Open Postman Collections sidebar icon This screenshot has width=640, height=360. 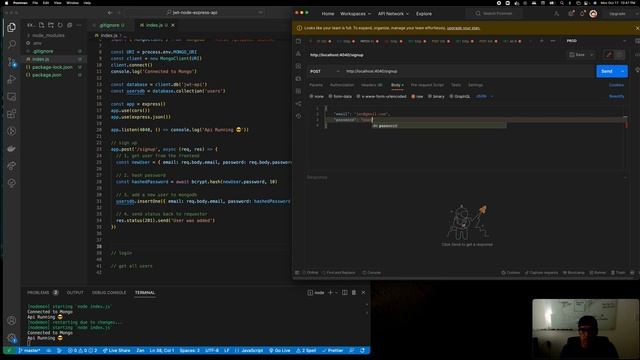[298, 41]
